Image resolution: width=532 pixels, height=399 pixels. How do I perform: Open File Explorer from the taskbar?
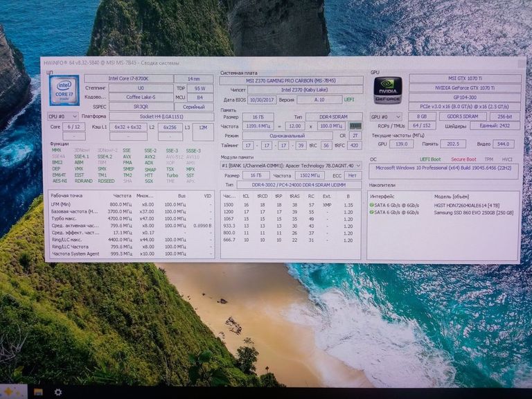38,392
